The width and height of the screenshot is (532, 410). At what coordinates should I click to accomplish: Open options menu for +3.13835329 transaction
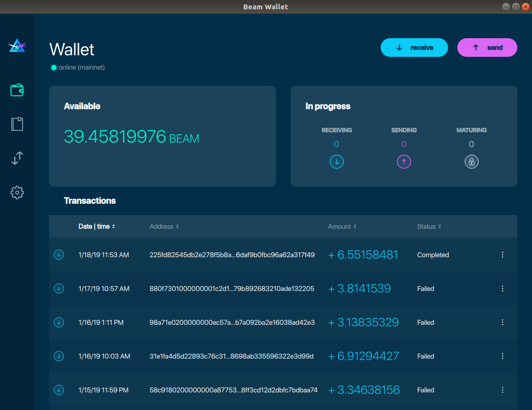[503, 322]
